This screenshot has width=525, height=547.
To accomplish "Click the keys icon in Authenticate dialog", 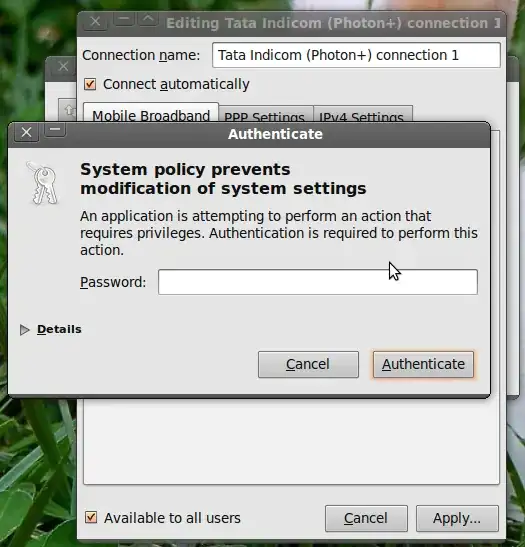I will click(x=43, y=183).
